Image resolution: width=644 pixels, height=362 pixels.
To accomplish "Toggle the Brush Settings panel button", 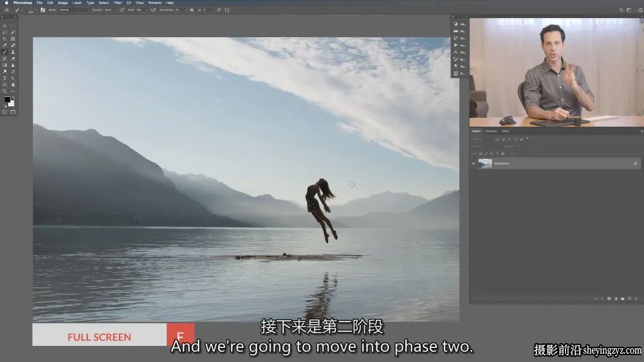I will click(x=43, y=10).
